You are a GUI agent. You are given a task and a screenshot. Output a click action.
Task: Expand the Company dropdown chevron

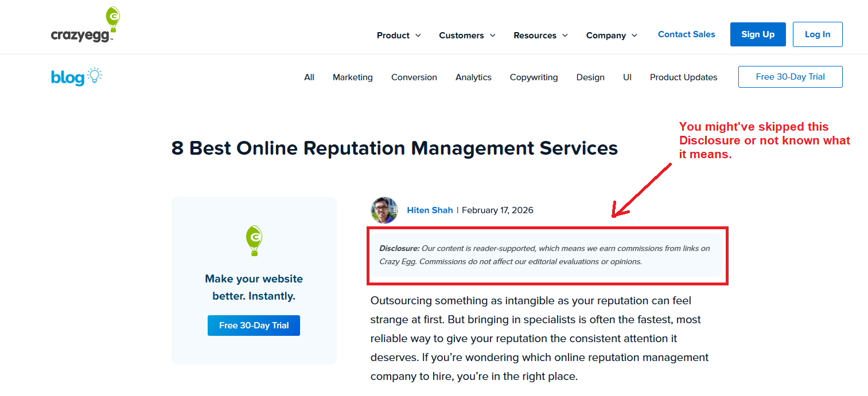(x=635, y=36)
